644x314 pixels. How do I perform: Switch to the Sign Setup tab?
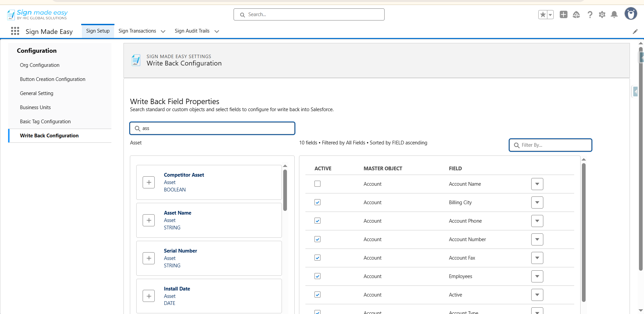[x=98, y=31]
